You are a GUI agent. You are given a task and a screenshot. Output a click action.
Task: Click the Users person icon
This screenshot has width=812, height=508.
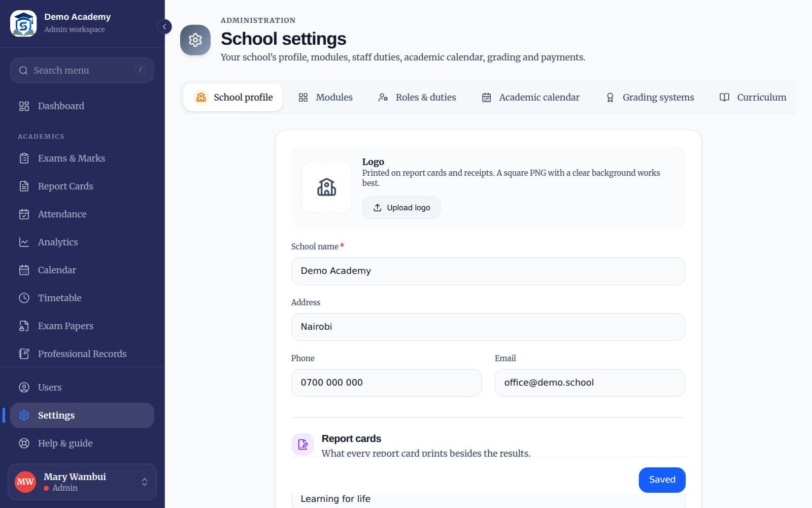(x=24, y=388)
